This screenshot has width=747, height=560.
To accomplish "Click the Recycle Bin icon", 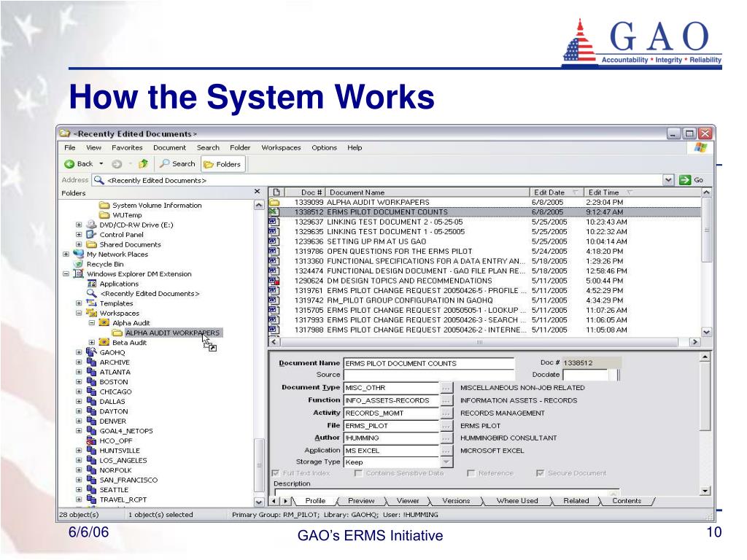I will coord(79,264).
